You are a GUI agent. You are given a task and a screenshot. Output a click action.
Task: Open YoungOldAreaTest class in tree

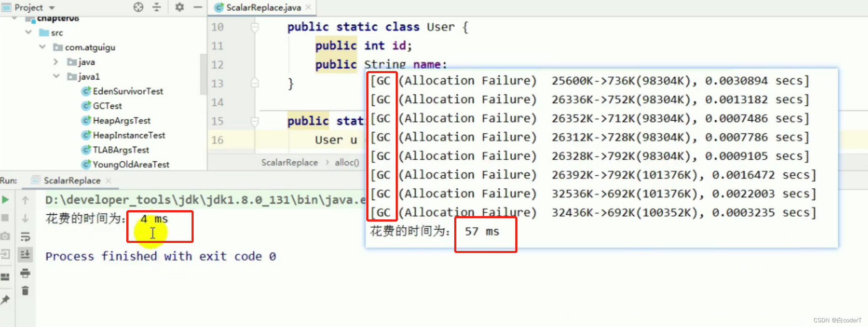point(131,164)
